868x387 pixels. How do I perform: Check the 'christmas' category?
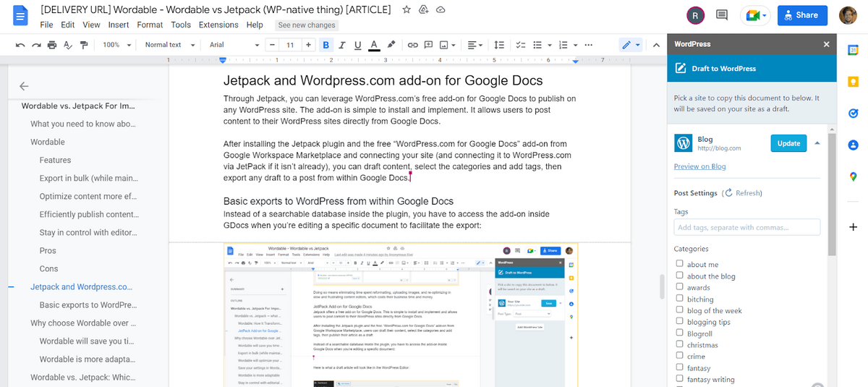(x=679, y=345)
